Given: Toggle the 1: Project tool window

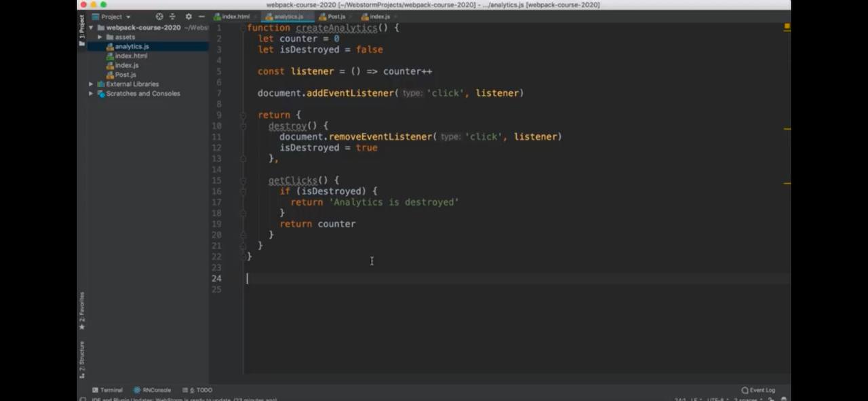Looking at the screenshot, I should [x=82, y=30].
